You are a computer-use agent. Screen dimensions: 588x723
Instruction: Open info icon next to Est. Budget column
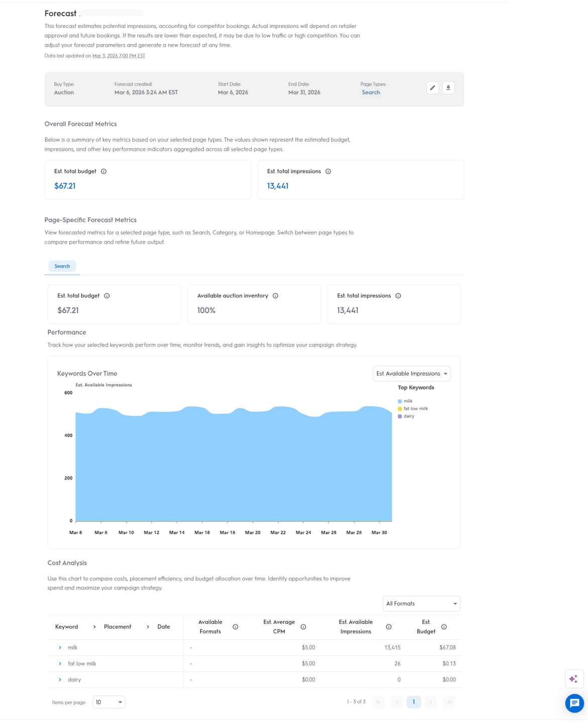tap(444, 627)
